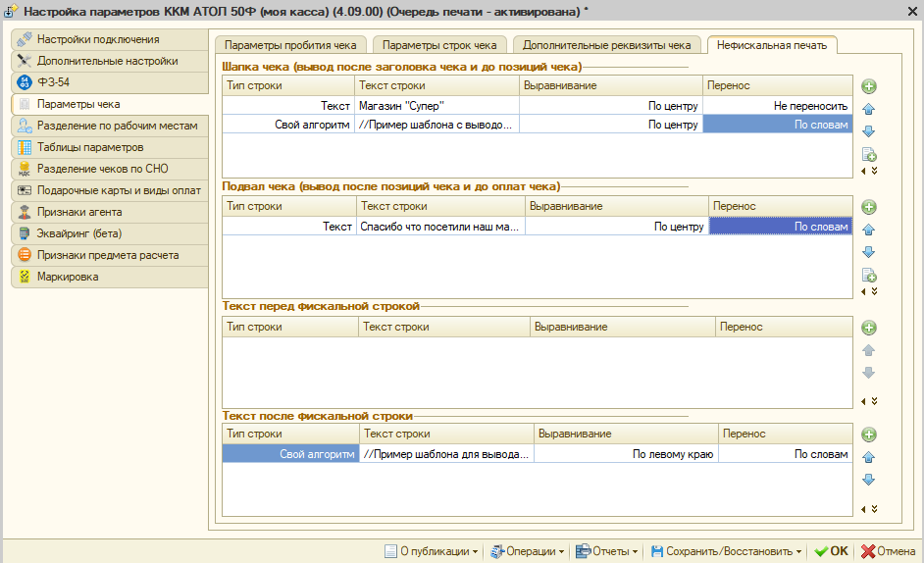Click the Эквайринг (бета) terminal icon

pyautogui.click(x=25, y=233)
